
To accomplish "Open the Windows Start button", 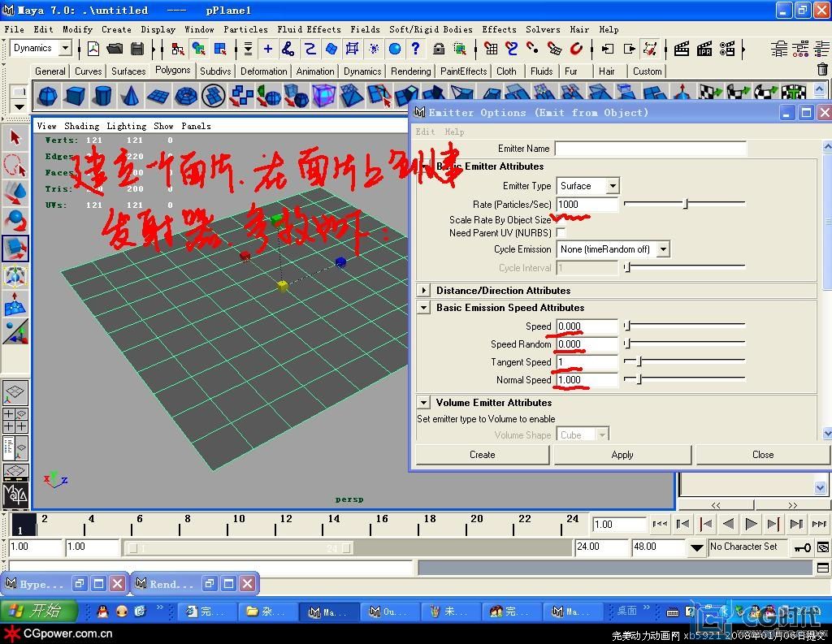I will tap(39, 611).
